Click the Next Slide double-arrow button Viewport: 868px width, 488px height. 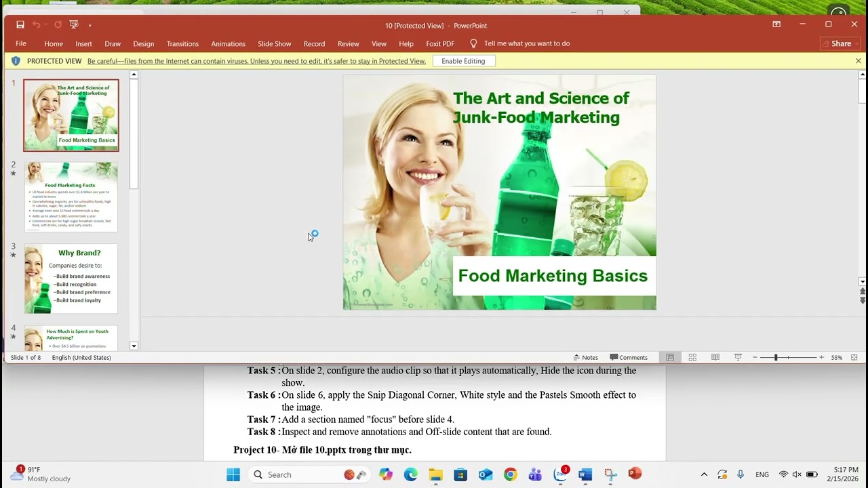tap(862, 300)
